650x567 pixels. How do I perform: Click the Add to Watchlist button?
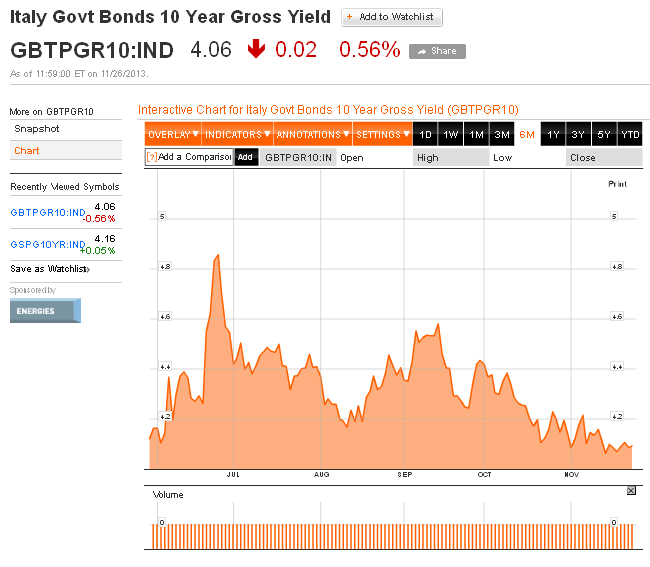pyautogui.click(x=392, y=17)
